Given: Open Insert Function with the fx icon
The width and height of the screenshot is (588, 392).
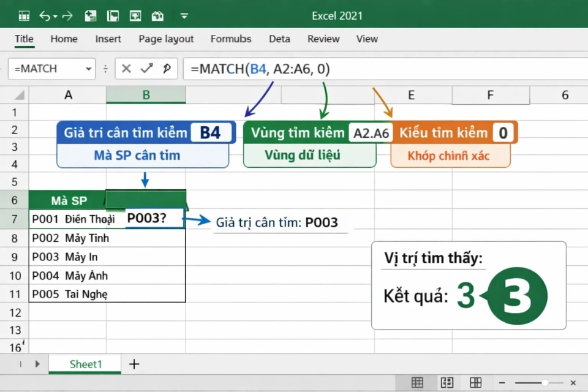Looking at the screenshot, I should [x=167, y=69].
